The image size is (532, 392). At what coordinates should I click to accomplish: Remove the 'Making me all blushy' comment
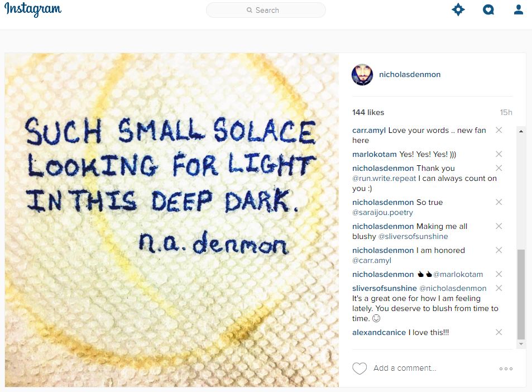click(x=499, y=226)
